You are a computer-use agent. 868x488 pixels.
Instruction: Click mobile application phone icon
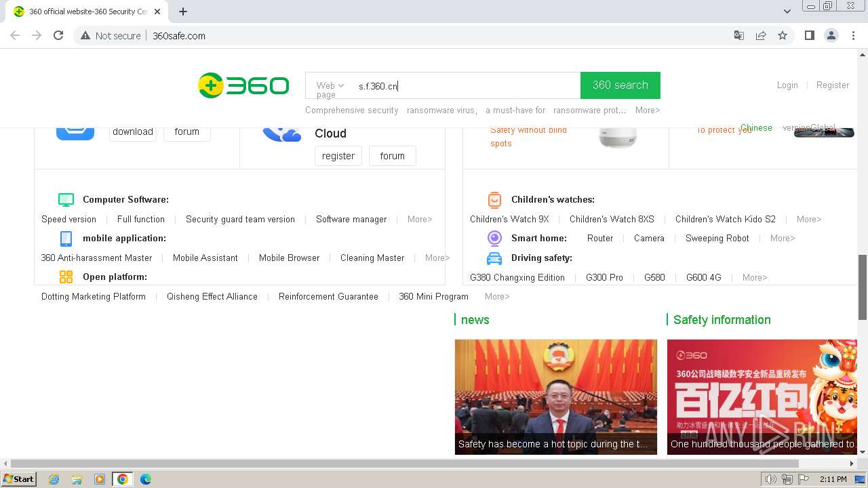click(x=66, y=238)
